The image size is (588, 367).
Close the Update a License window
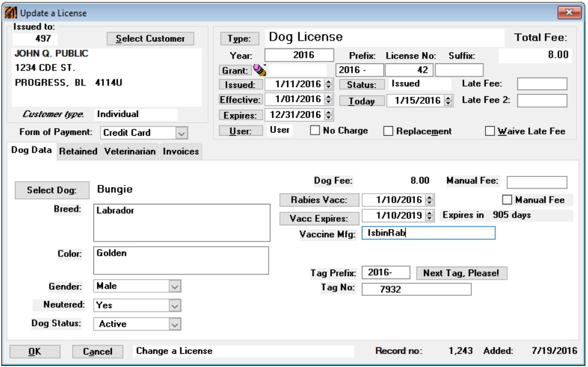click(x=568, y=13)
